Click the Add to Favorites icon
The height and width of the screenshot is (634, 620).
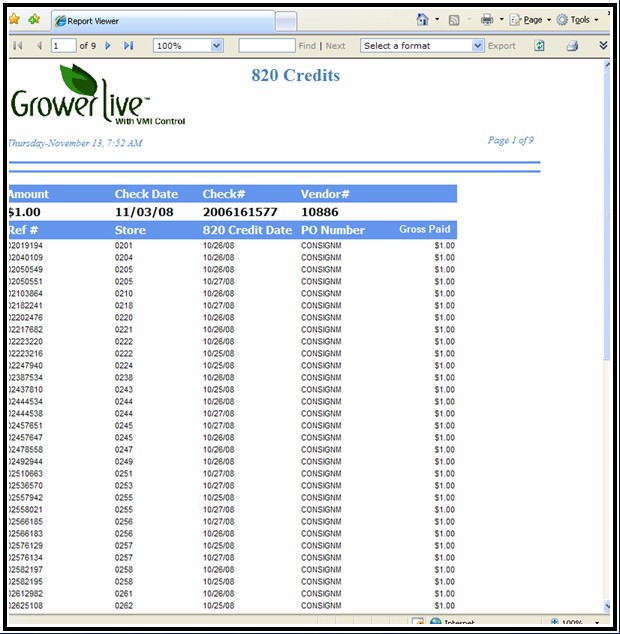click(35, 19)
